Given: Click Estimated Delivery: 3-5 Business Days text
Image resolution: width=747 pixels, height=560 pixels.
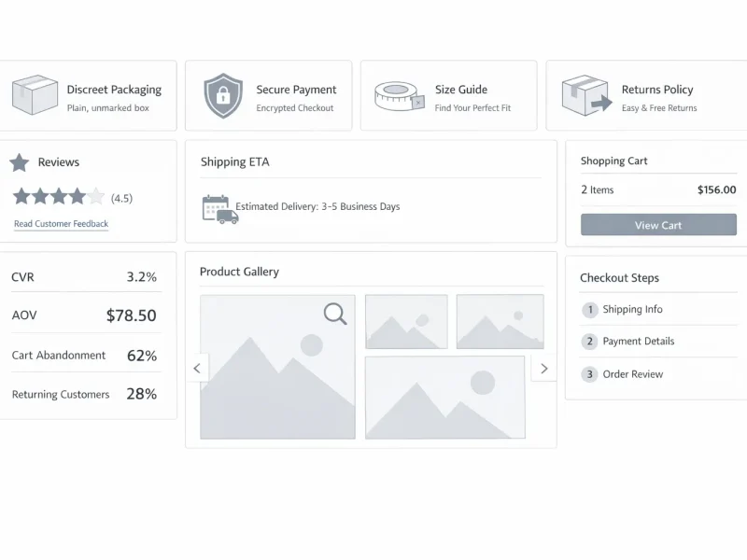Looking at the screenshot, I should [x=317, y=206].
